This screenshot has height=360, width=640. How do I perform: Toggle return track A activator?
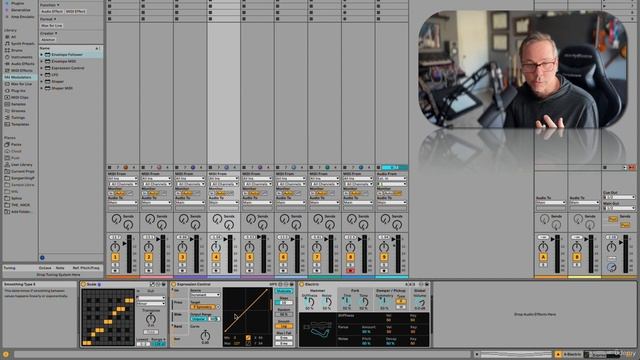click(543, 257)
